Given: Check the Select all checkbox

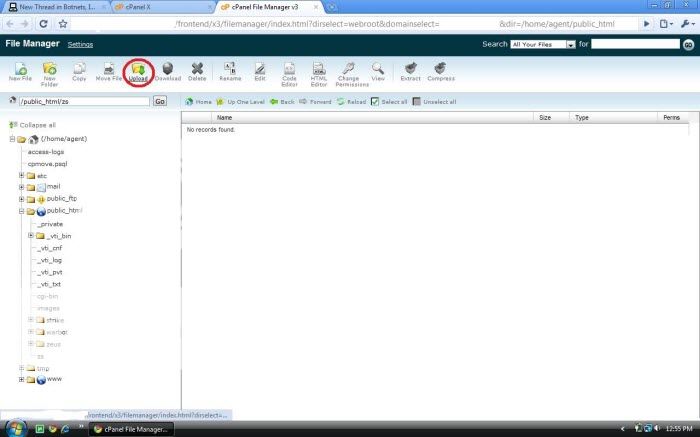Looking at the screenshot, I should click(376, 101).
